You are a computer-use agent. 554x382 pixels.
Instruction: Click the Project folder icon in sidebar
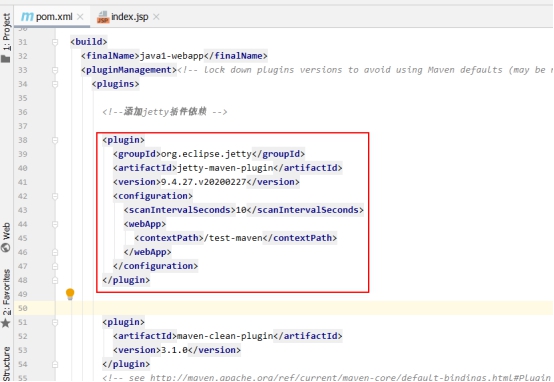pyautogui.click(x=6, y=58)
